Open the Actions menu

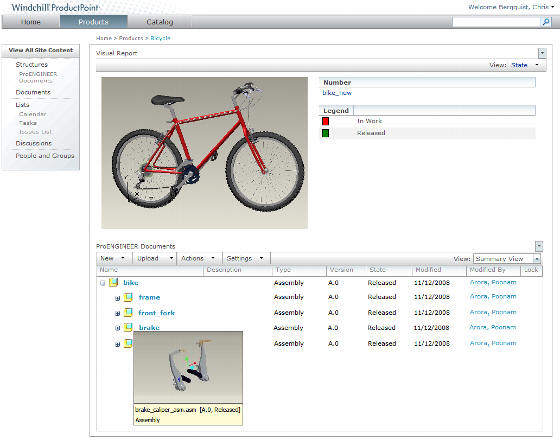tap(198, 258)
